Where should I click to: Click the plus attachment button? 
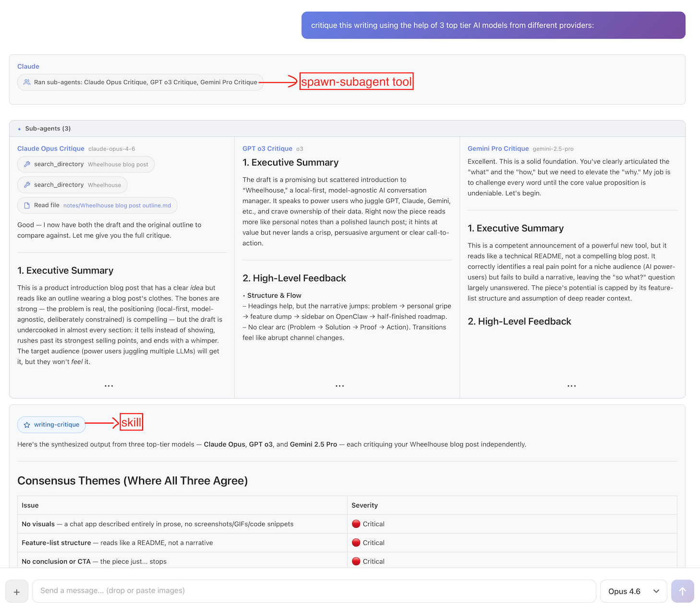point(17,592)
